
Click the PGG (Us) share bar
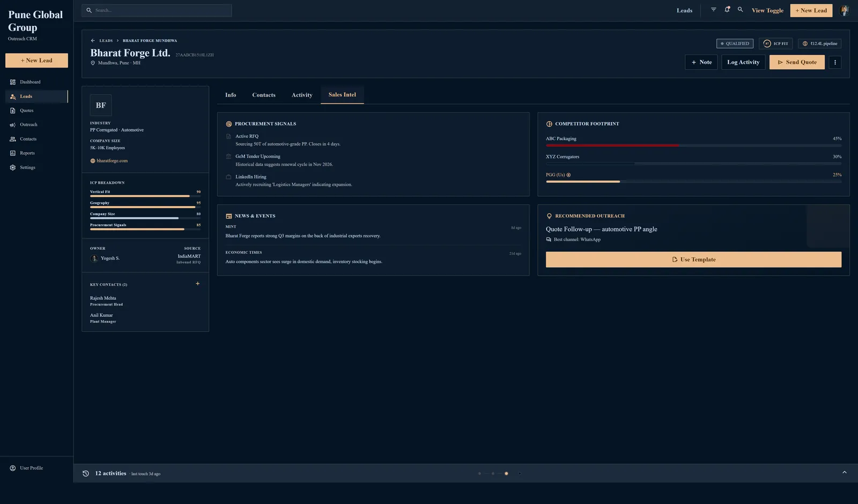coord(693,182)
